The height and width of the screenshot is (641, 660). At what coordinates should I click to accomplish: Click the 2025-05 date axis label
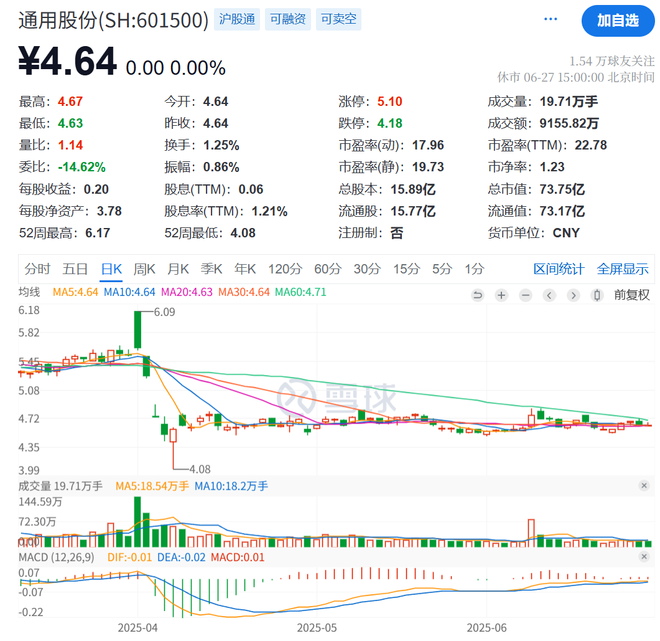[x=317, y=628]
